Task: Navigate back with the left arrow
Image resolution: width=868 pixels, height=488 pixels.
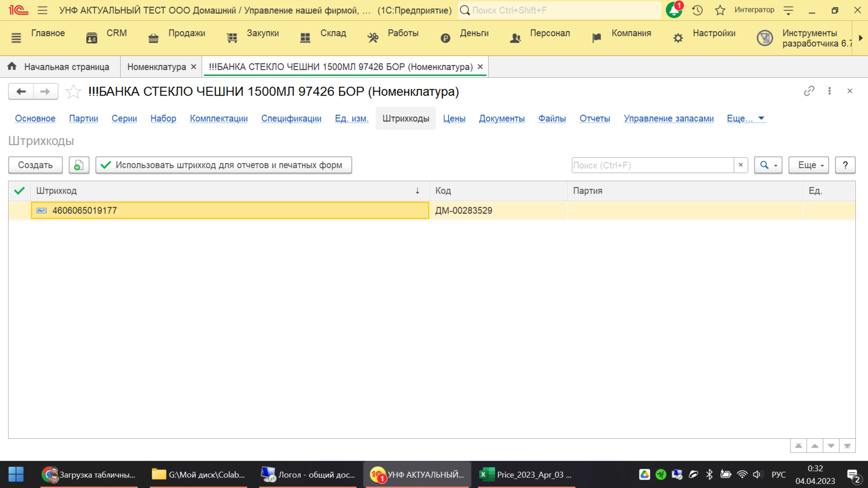Action: pos(21,91)
